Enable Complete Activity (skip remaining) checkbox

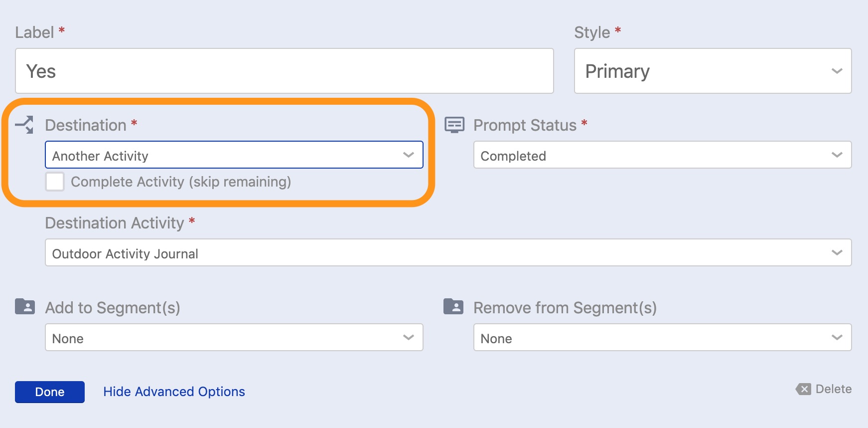pos(55,182)
